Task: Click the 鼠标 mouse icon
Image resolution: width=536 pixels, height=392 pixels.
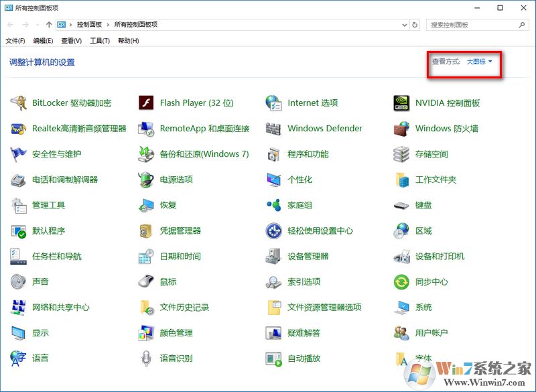Action: [x=146, y=282]
